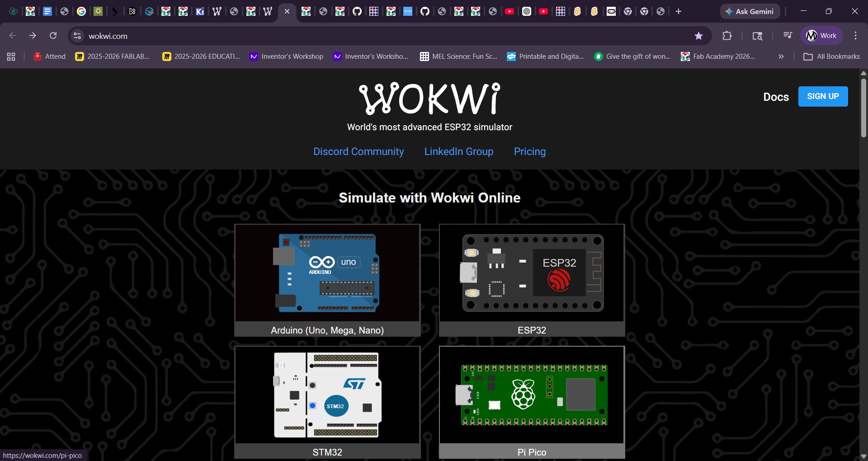
Task: Open a new browser tab
Action: (x=679, y=11)
